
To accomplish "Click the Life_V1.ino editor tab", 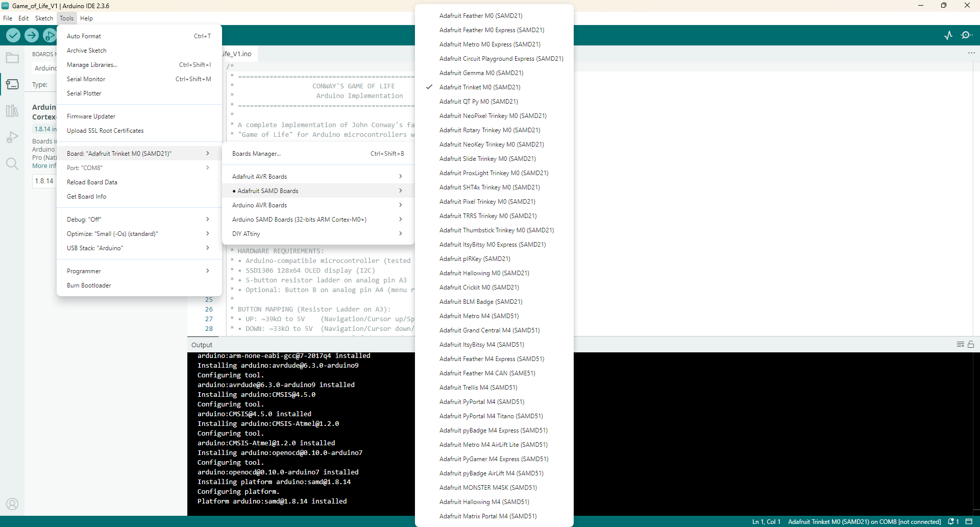I will [240, 54].
